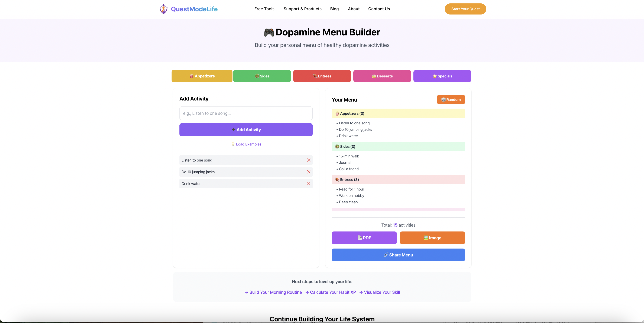Open the Blog menu item
Viewport: 644px width, 323px height.
[334, 9]
